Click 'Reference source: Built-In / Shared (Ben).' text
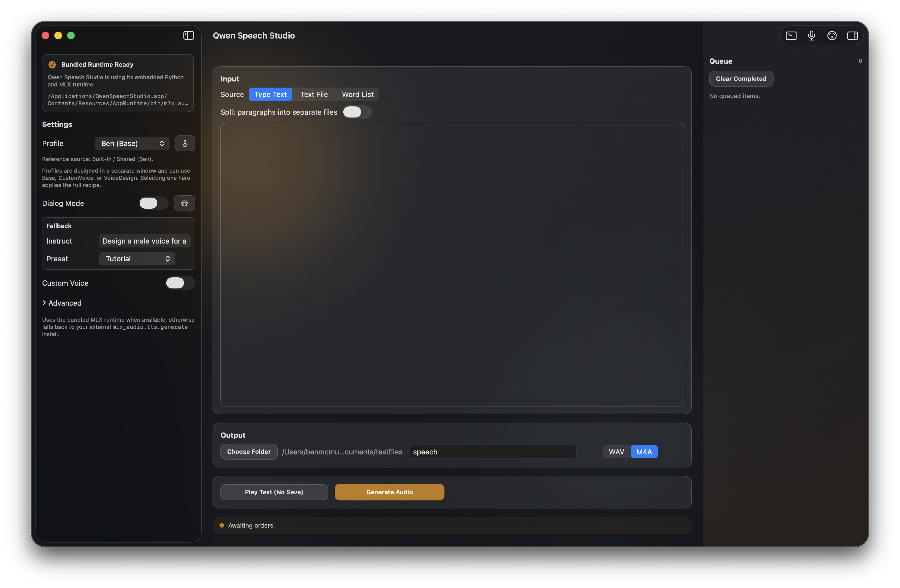The image size is (900, 588). coord(98,159)
